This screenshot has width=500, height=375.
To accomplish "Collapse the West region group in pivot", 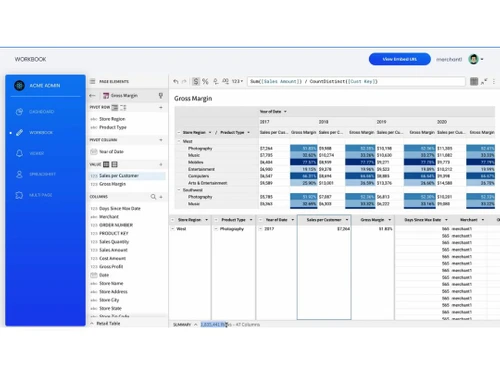I will pyautogui.click(x=179, y=141).
